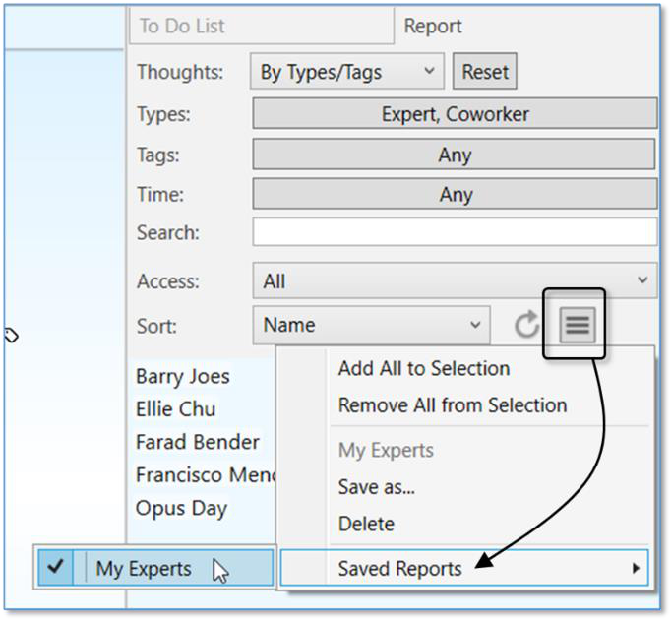The image size is (672, 621).
Task: Click the small tag icon at left edge
Action: coord(12,336)
